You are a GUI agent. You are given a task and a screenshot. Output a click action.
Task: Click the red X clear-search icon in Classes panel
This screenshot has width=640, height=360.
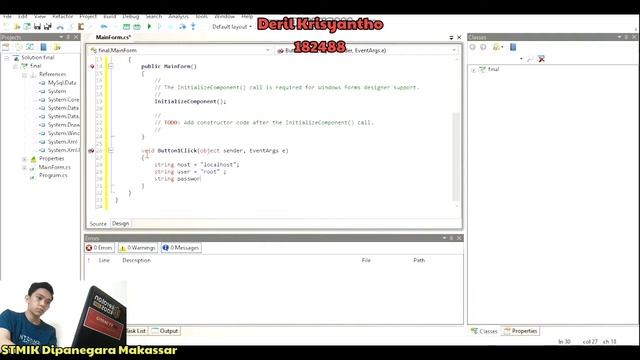[x=541, y=59]
